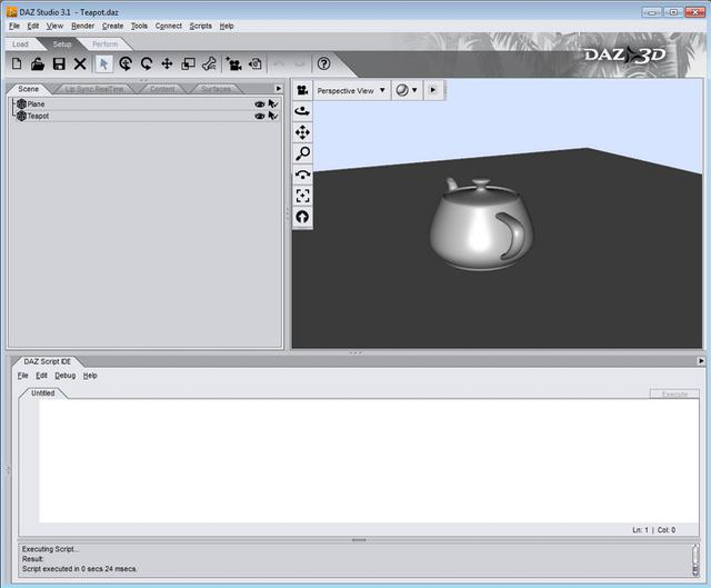Open help via the question mark icon
This screenshot has height=588, width=711.
(x=324, y=64)
